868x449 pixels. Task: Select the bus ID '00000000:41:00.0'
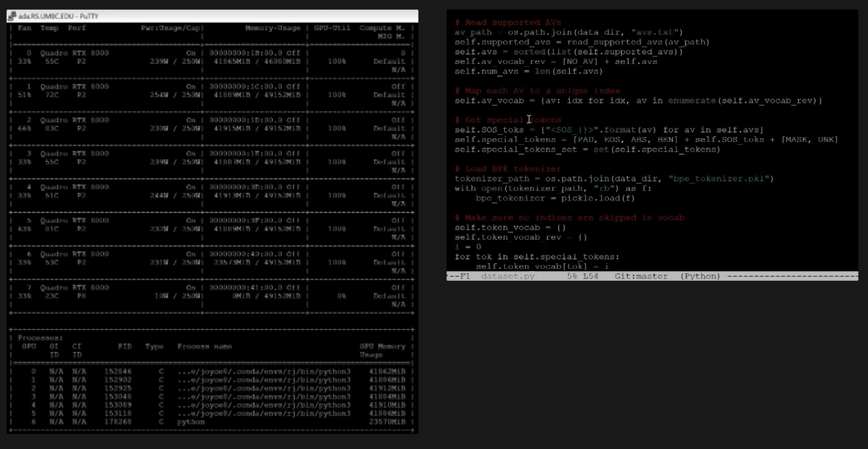click(x=246, y=288)
